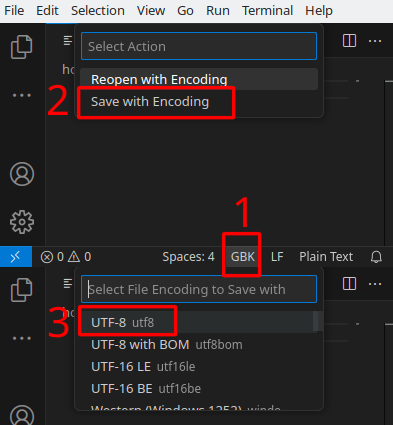393x425 pixels.
Task: Open the Selection menu
Action: 98,11
